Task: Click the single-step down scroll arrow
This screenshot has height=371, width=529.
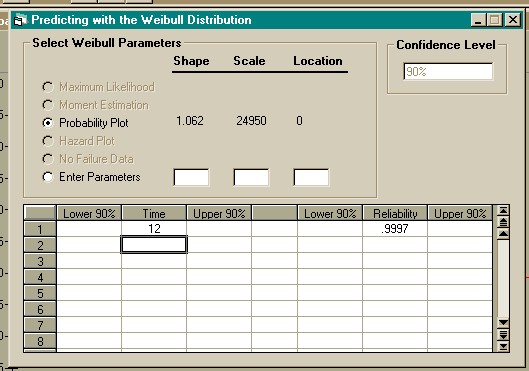Action: pos(503,323)
